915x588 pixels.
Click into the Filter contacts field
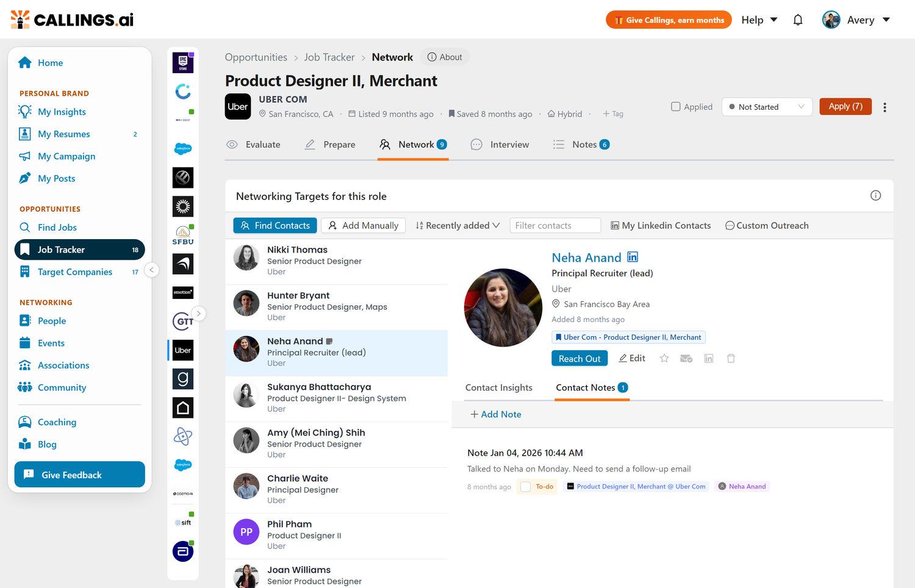(x=555, y=226)
